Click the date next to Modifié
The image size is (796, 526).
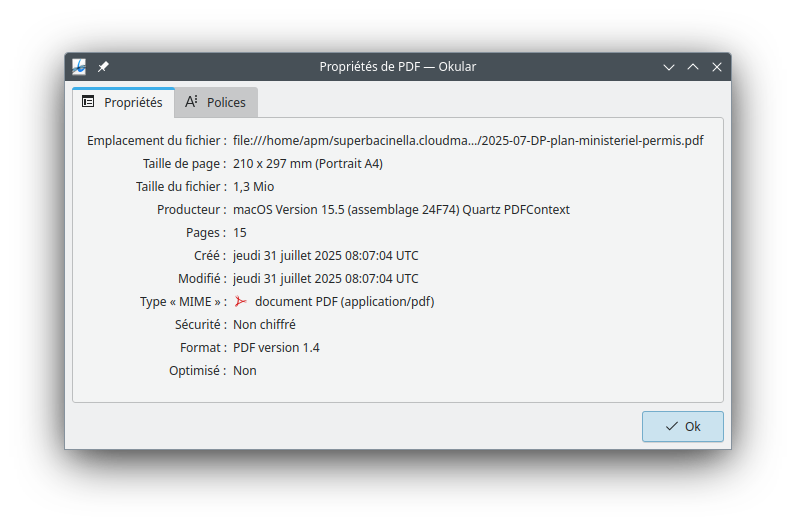pos(326,278)
